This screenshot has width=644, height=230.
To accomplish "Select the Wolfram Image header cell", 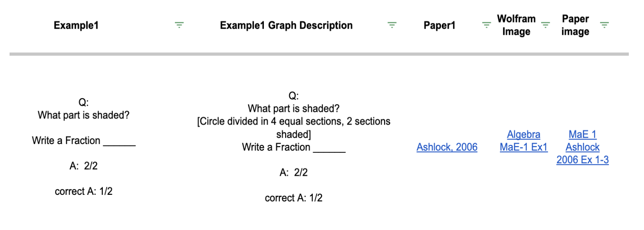I will (516, 25).
